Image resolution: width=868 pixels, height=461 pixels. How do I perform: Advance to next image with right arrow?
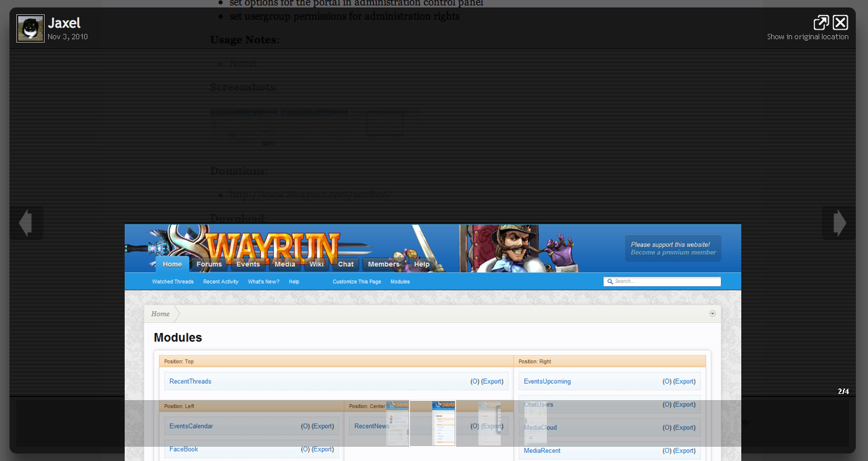point(839,223)
